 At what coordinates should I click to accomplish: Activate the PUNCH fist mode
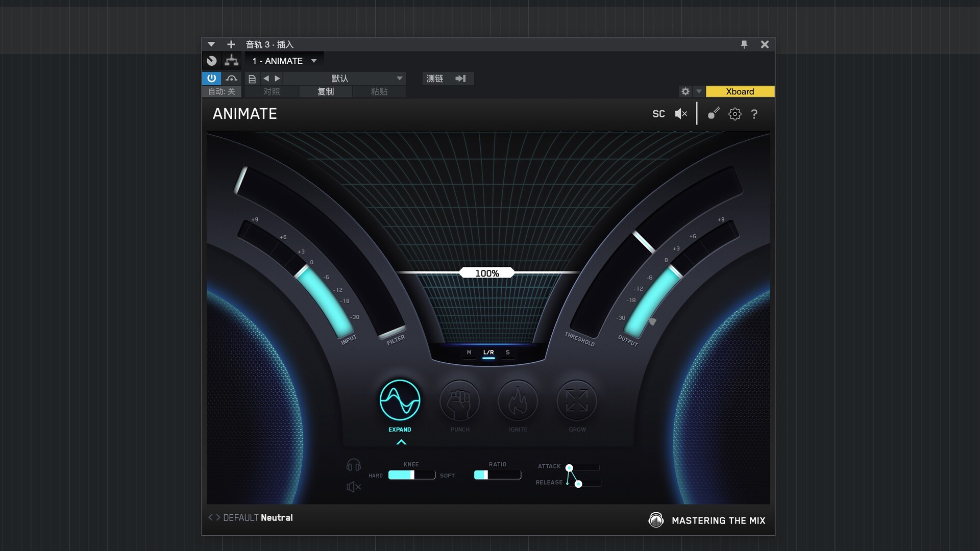[x=459, y=400]
